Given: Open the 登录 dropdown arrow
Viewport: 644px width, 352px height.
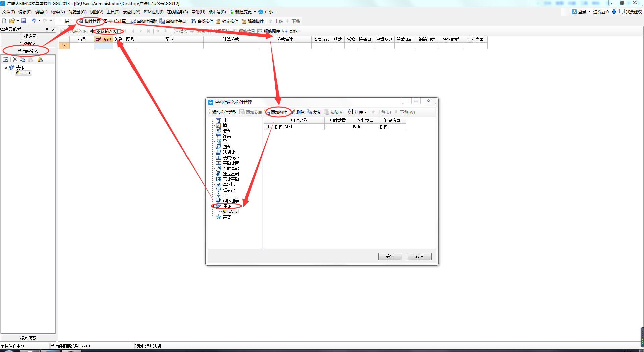Looking at the screenshot, I should (x=589, y=12).
